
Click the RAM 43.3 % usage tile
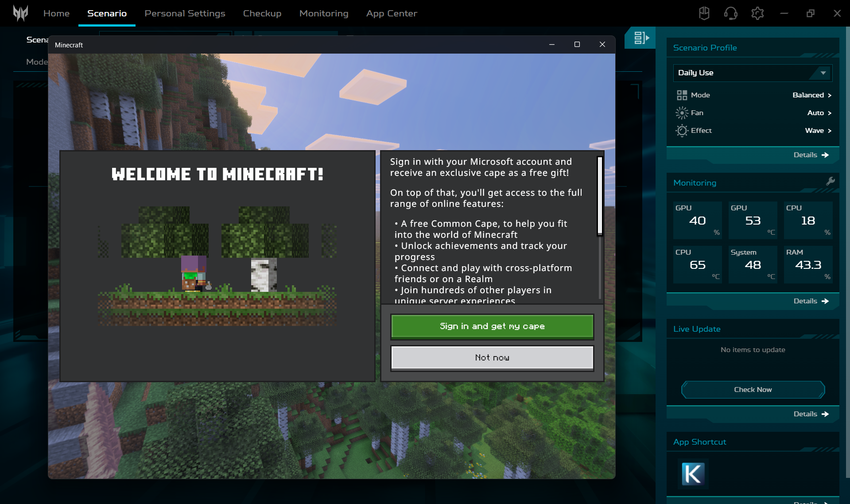point(808,264)
